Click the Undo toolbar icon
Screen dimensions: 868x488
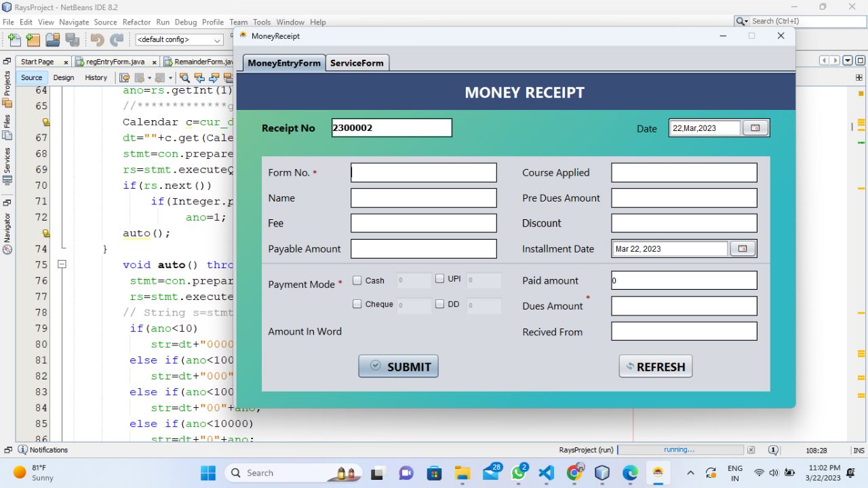click(97, 40)
